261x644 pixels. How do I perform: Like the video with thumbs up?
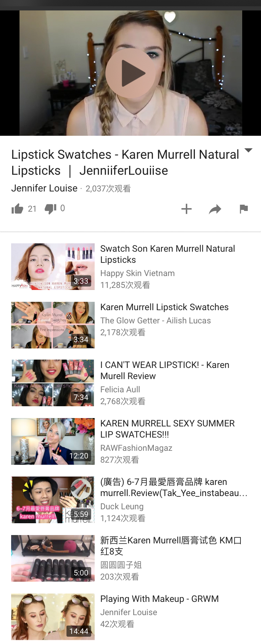(17, 209)
